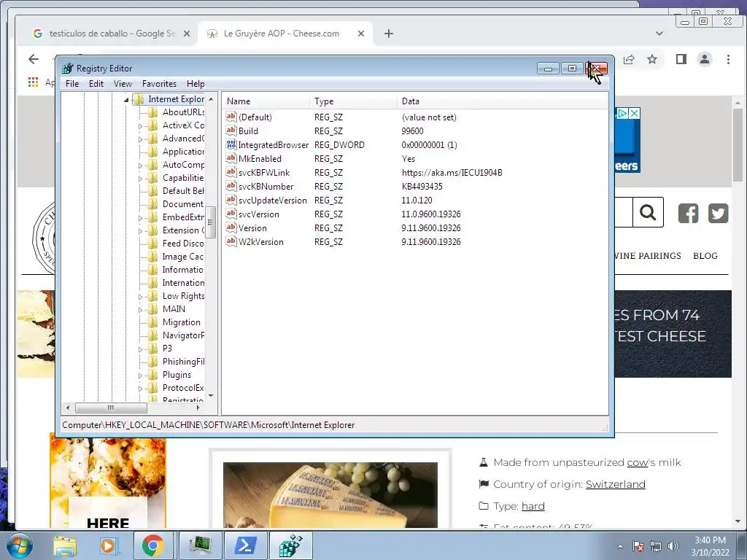The width and height of the screenshot is (747, 560).
Task: Click the svcVersion value icon
Action: pos(231,214)
